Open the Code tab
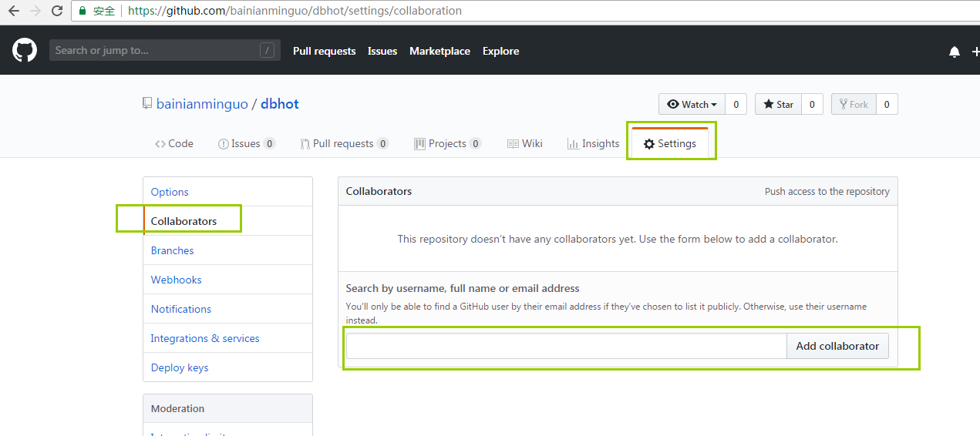 (x=174, y=143)
